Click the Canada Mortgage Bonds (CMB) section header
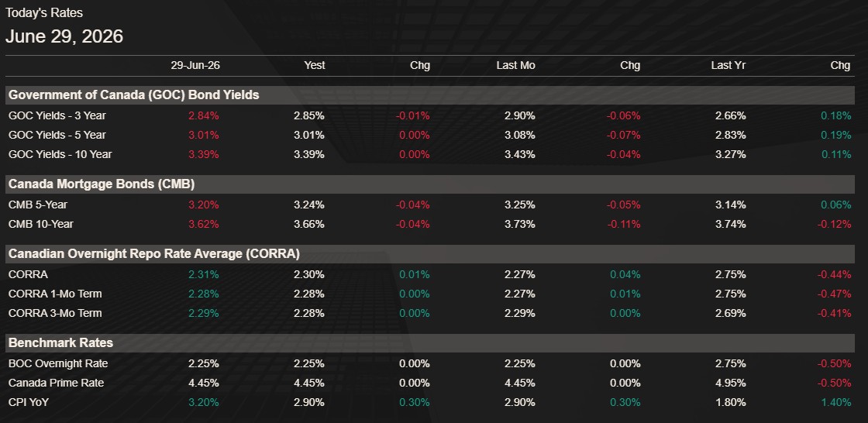This screenshot has height=423, width=868. 102,184
